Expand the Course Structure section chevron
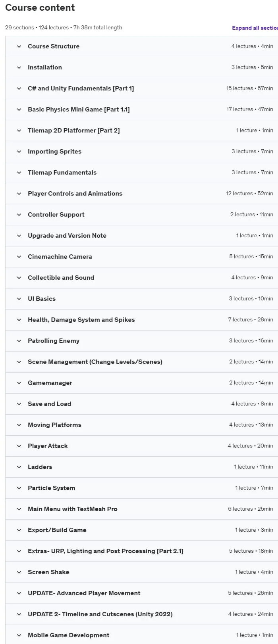Screen dimensions: 278x644 (19, 46)
